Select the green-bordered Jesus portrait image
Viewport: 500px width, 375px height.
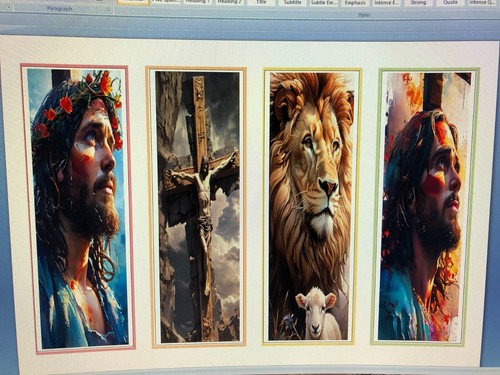point(425,207)
